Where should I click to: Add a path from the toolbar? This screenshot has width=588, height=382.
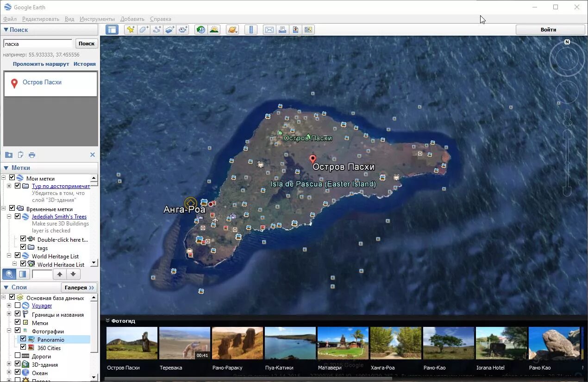point(157,30)
